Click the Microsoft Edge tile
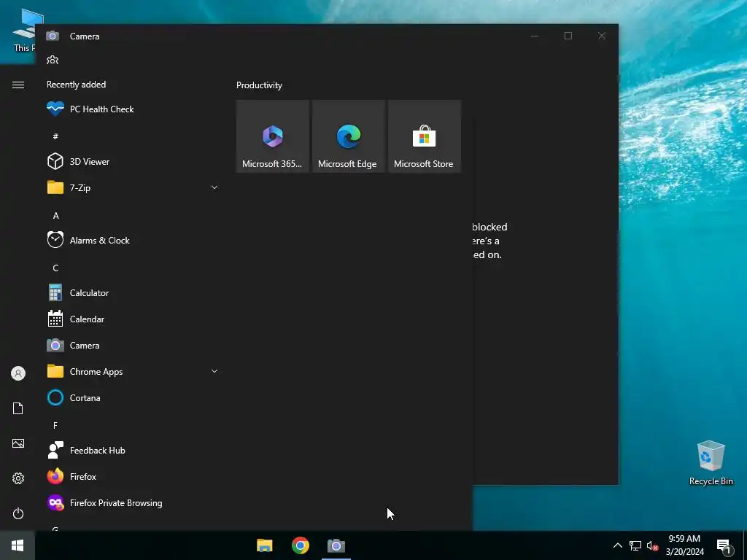Screen dimensions: 747x560 click(348, 136)
